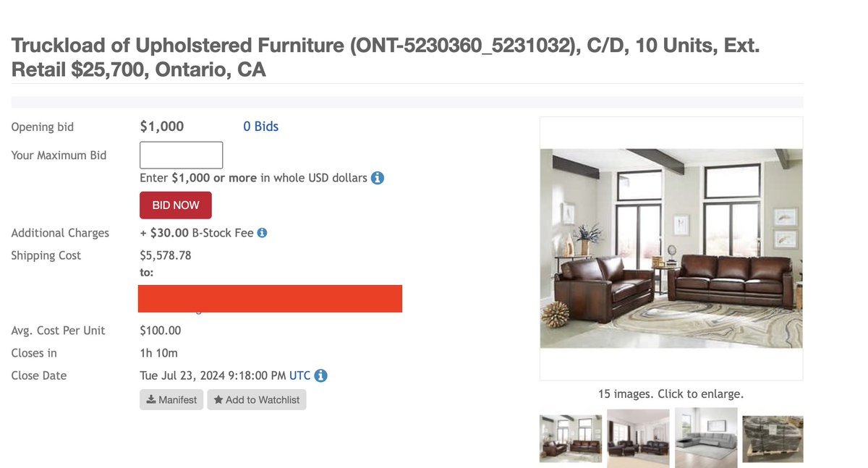Click the UTC timezone link
The width and height of the screenshot is (868, 468).
click(299, 375)
